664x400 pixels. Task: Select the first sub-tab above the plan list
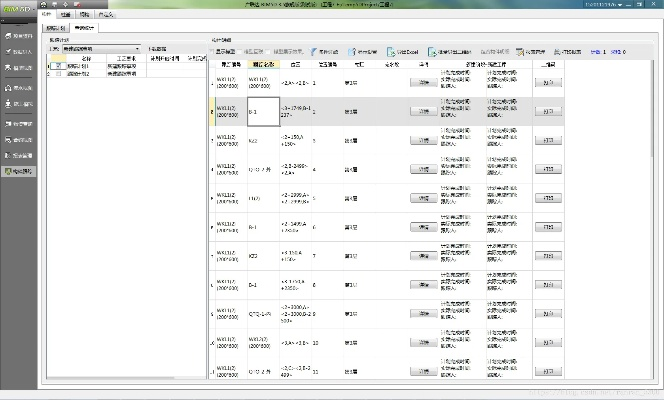(57, 30)
